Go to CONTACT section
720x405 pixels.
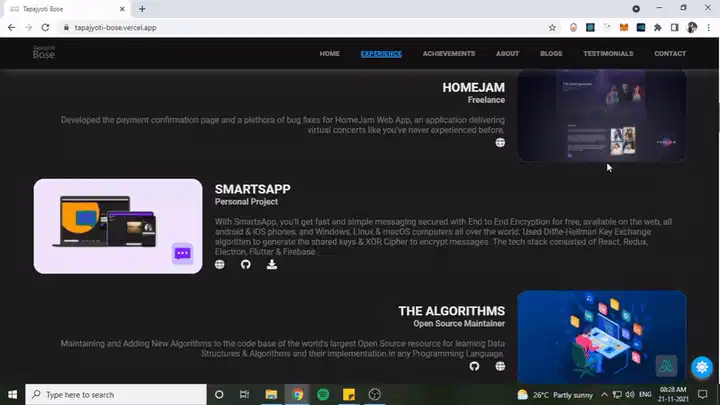click(670, 54)
